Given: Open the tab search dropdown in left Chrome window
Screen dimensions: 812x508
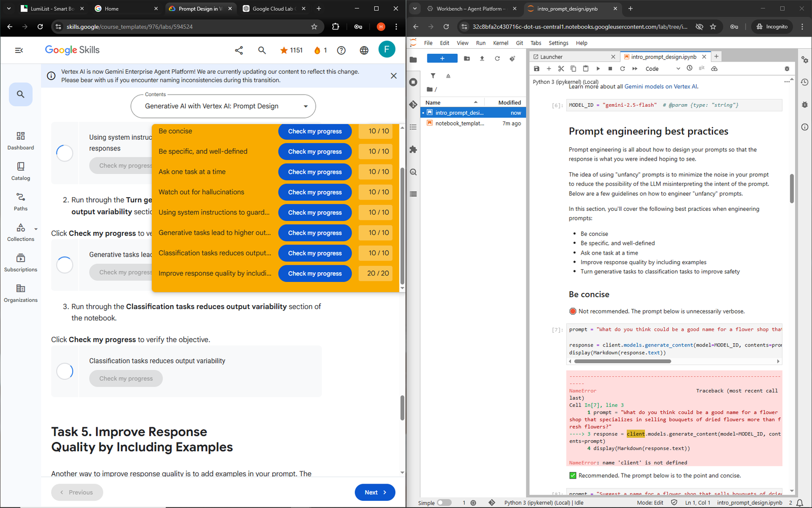Looking at the screenshot, I should (x=9, y=9).
